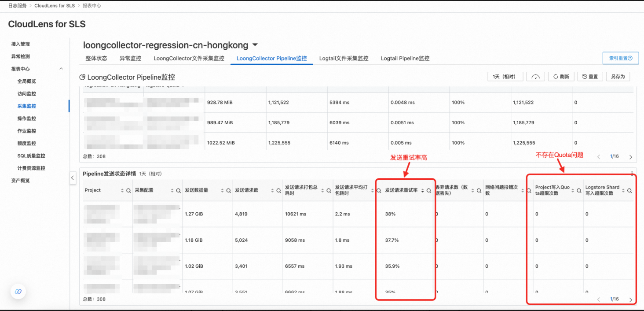Click the 刷新 refresh button

[561, 77]
